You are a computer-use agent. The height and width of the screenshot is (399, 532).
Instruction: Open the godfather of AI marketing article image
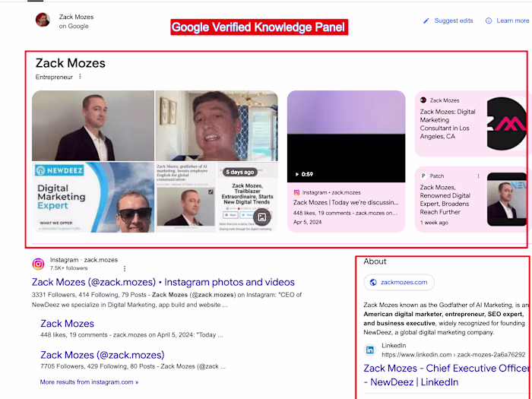(x=185, y=198)
